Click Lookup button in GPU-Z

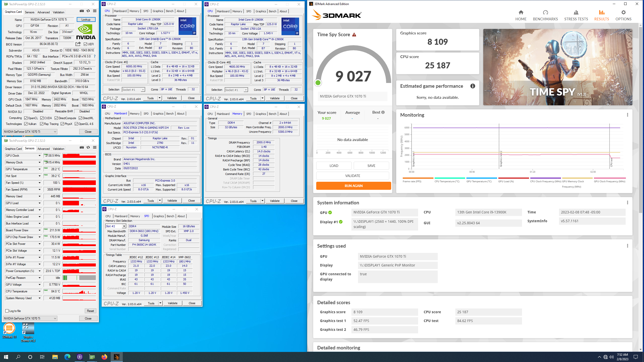pyautogui.click(x=86, y=20)
